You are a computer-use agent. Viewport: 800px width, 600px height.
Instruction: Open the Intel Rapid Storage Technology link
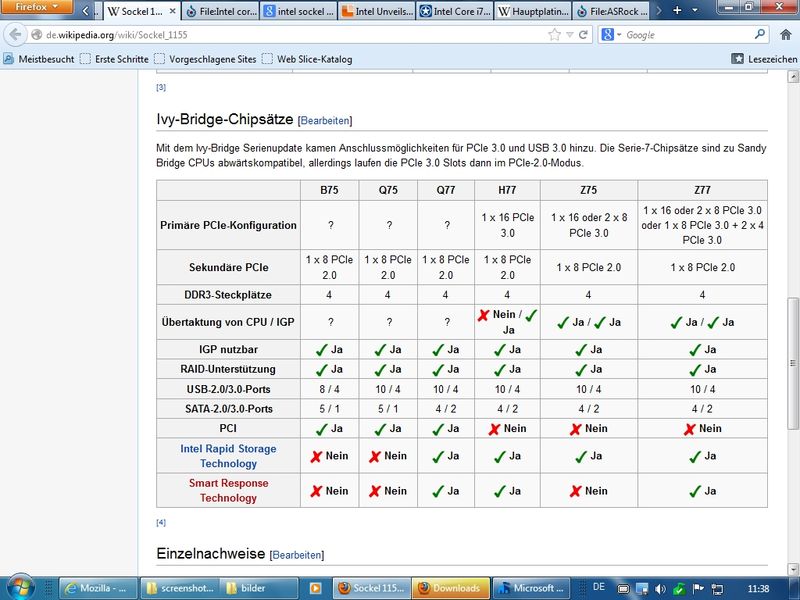pyautogui.click(x=228, y=456)
